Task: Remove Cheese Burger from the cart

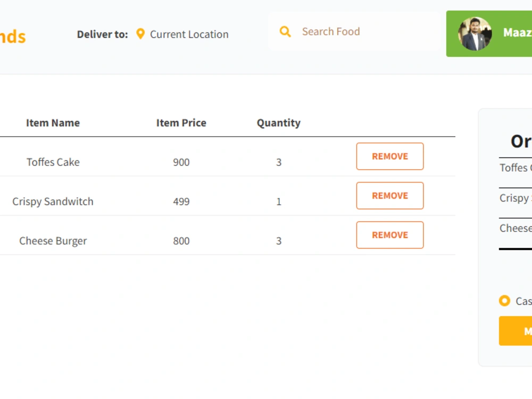Action: click(x=390, y=235)
